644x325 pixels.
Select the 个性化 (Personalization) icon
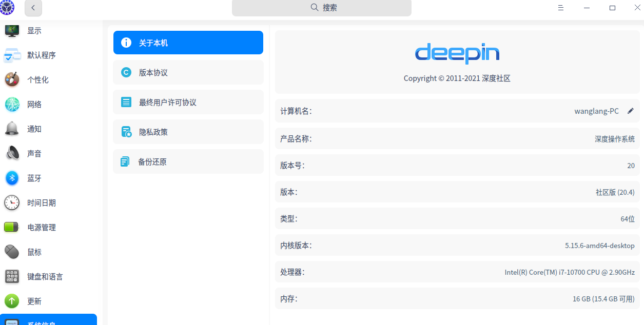(x=11, y=79)
